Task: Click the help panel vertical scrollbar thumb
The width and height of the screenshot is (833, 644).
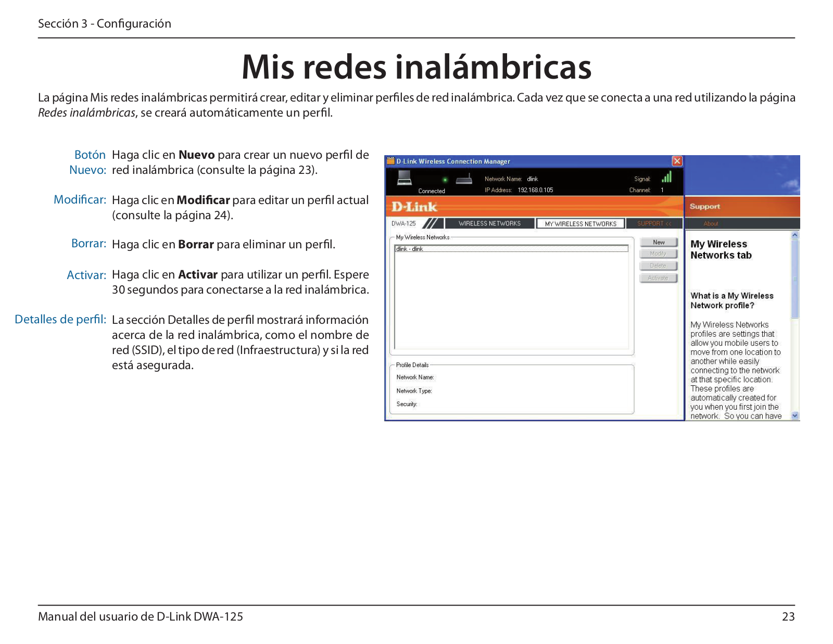Action: tap(794, 279)
